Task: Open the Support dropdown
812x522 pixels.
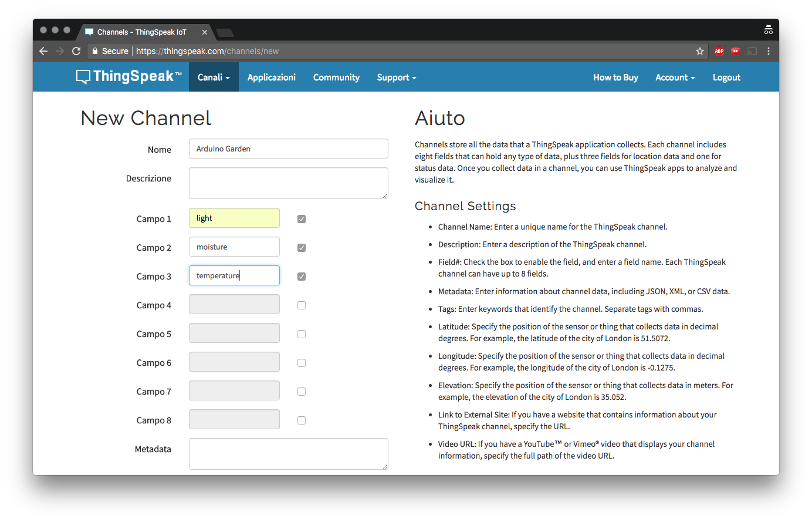Action: [x=397, y=78]
